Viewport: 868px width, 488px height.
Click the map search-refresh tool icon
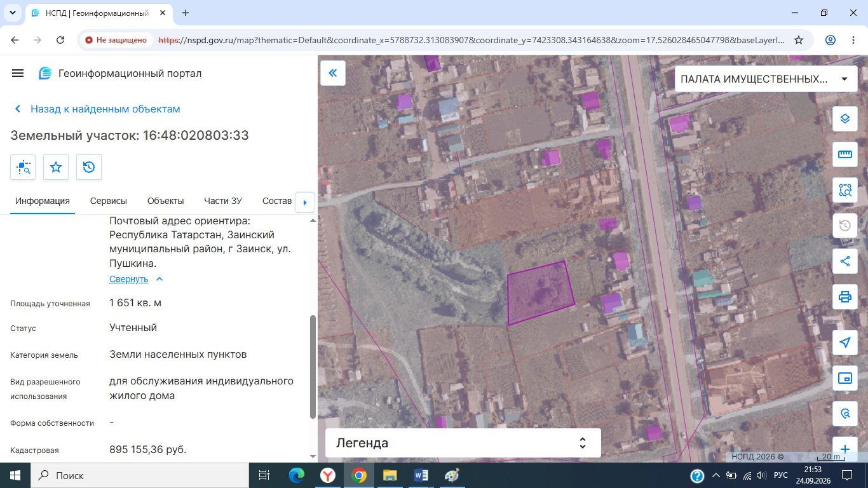[x=845, y=414]
